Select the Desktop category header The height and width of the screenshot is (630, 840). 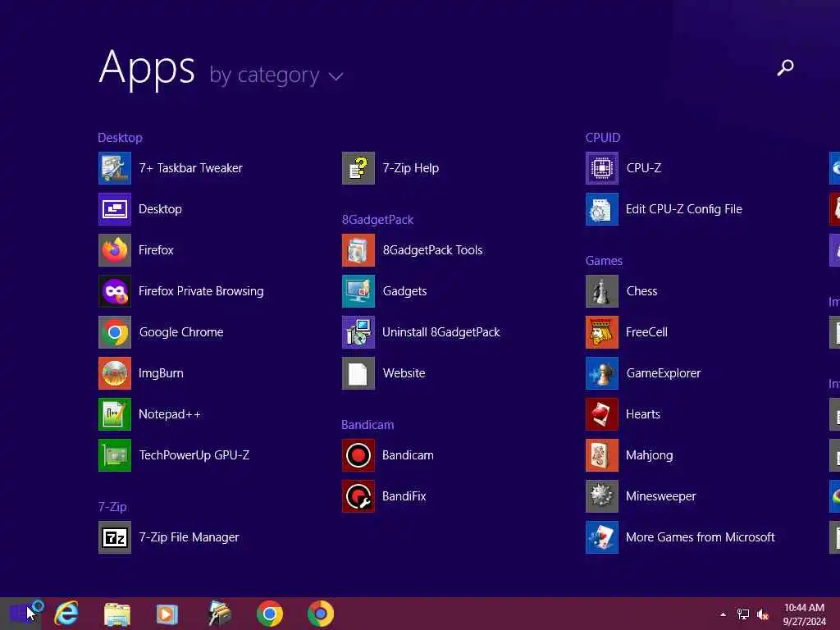[x=120, y=138]
